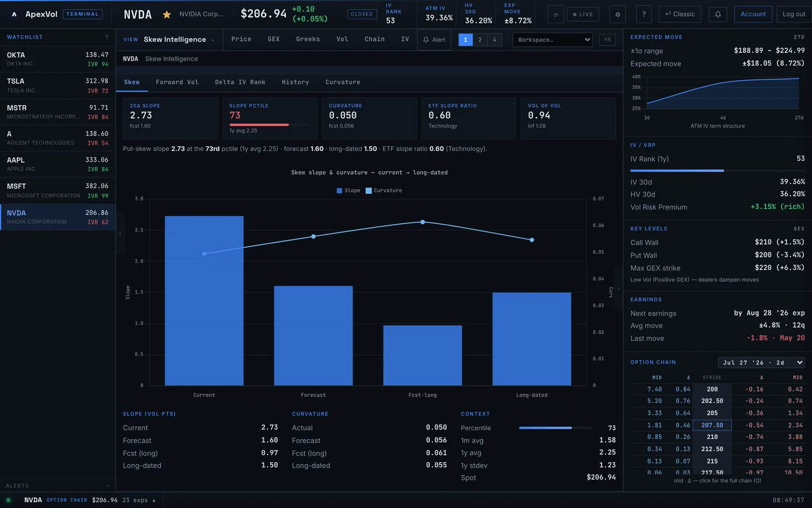Click the green connection status dot
The image size is (812, 508).
(8, 500)
